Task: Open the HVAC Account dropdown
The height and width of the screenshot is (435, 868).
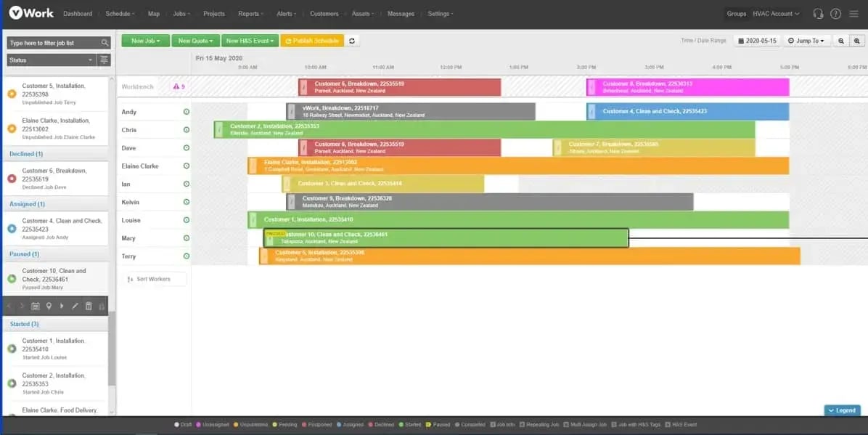Action: [x=776, y=14]
